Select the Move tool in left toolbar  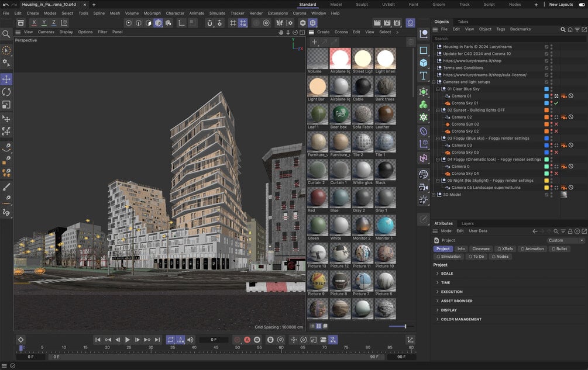6,79
